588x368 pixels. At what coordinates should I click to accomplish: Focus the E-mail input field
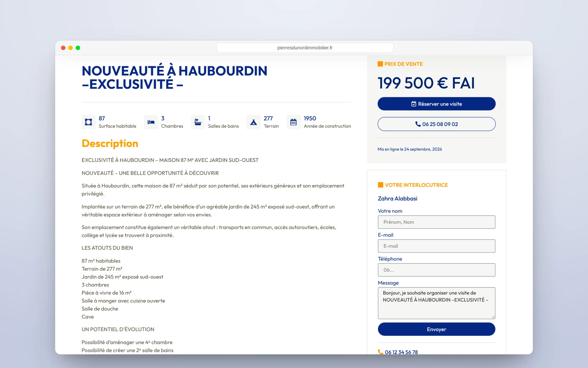coord(436,246)
